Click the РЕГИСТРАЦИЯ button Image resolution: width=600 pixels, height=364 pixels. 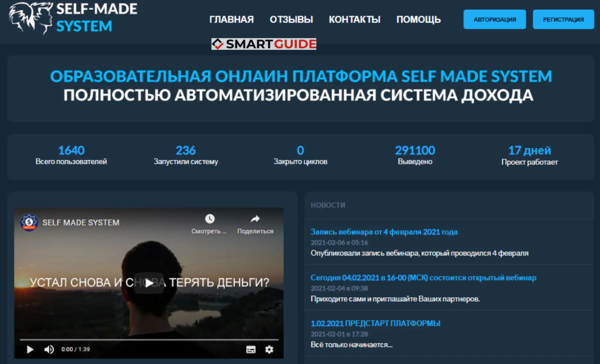563,20
